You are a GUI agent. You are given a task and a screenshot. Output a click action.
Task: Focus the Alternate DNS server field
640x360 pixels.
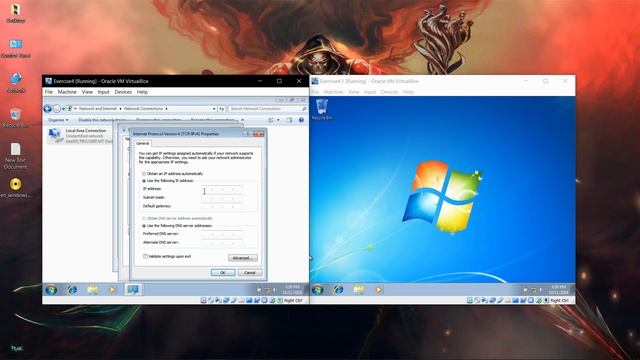222,242
